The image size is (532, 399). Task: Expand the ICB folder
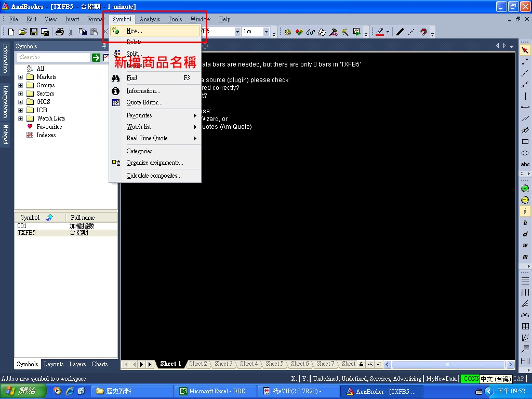[20, 110]
